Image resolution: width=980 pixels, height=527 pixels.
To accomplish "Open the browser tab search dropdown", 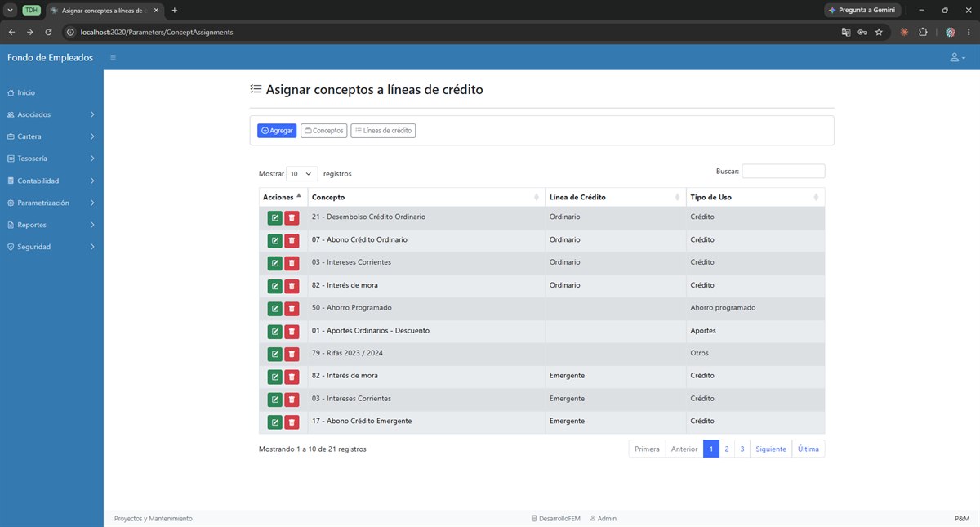I will pos(11,10).
